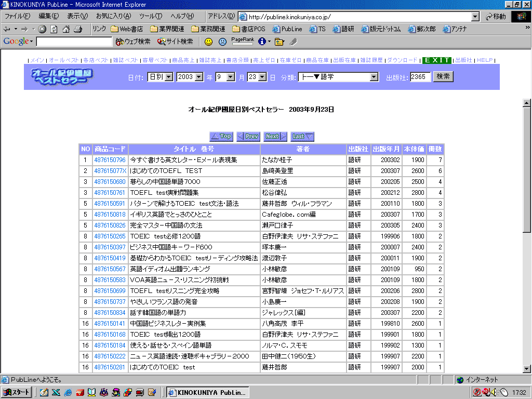Viewport: 532px width, 399px height.
Task: Open product code 487615077X link
Action: coord(110,170)
